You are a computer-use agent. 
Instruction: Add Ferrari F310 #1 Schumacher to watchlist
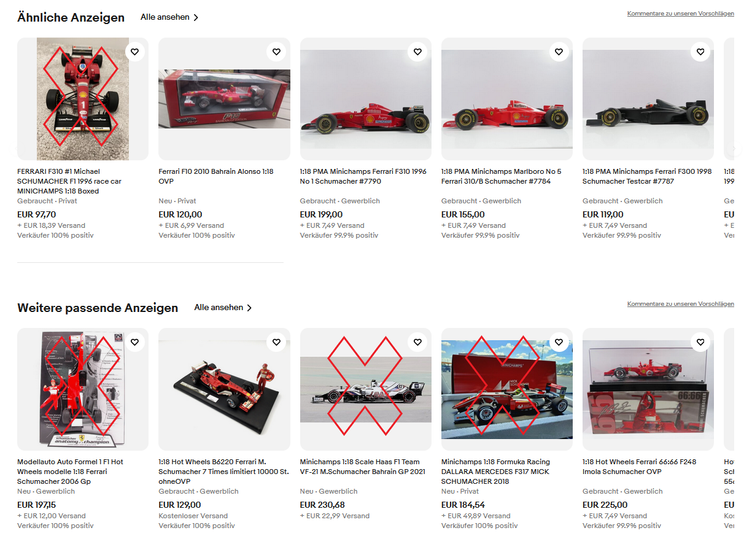135,52
